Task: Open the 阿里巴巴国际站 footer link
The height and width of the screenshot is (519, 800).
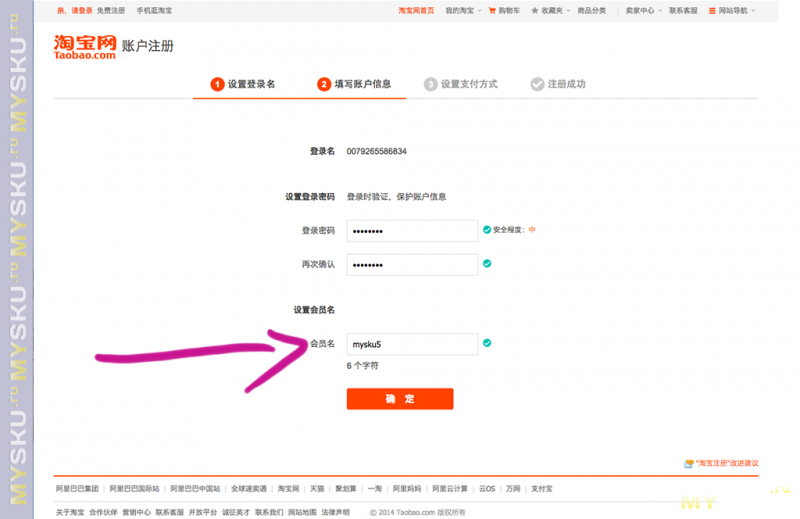Action: (x=134, y=488)
